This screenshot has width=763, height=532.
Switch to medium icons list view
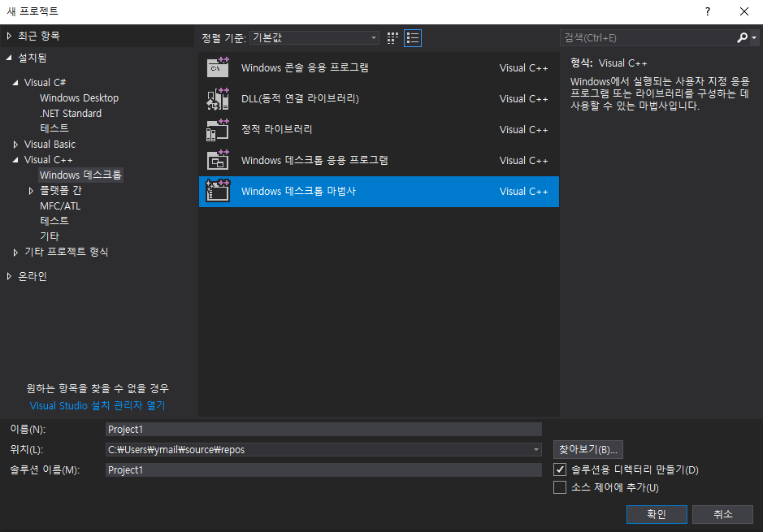coord(413,38)
